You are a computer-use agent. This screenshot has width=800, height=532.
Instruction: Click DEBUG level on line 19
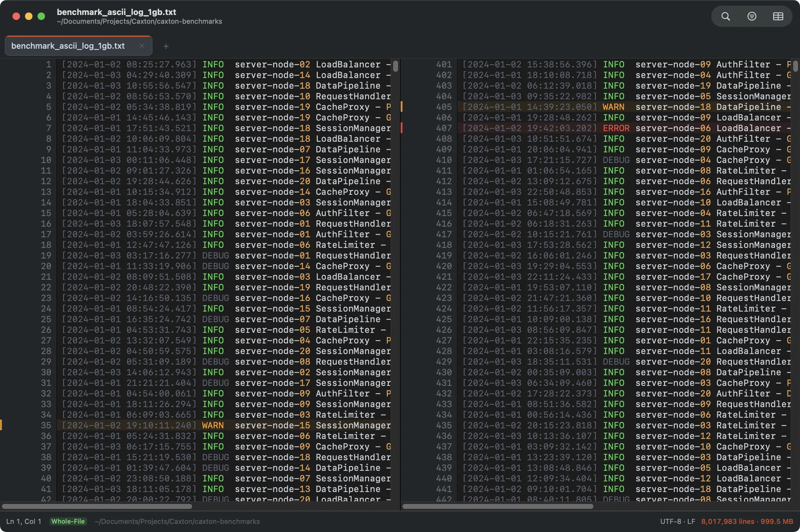click(x=215, y=255)
